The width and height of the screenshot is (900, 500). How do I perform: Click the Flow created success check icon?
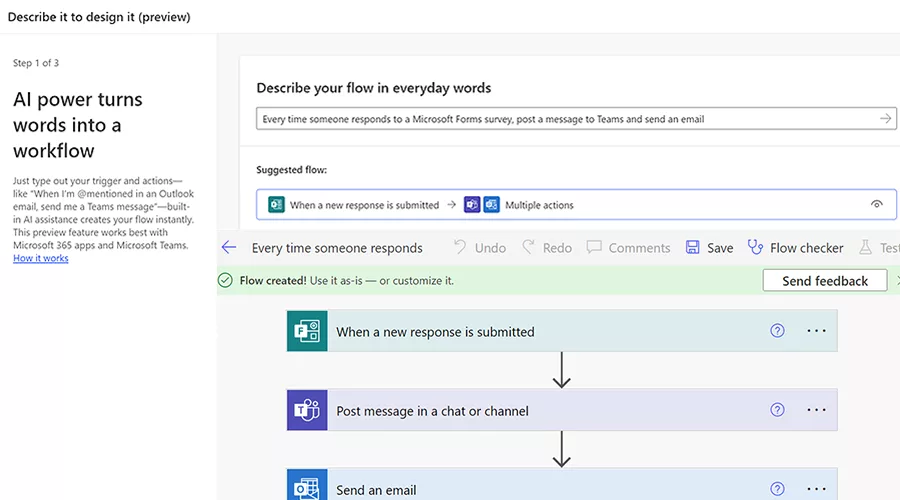click(225, 280)
